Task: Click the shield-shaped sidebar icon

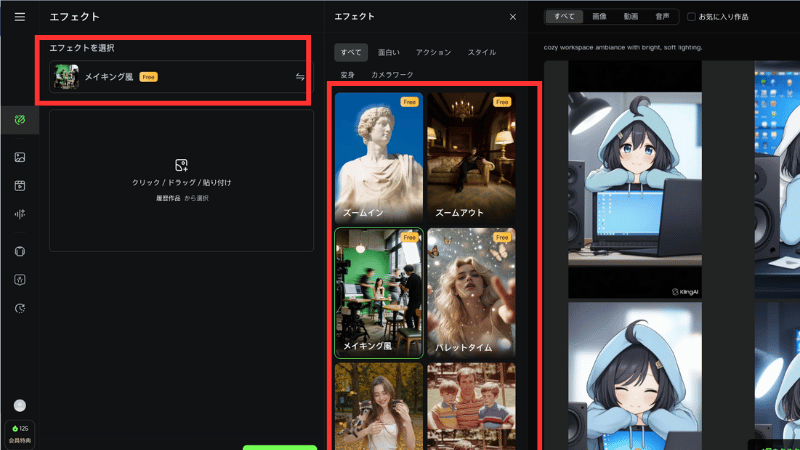Action: 20,280
